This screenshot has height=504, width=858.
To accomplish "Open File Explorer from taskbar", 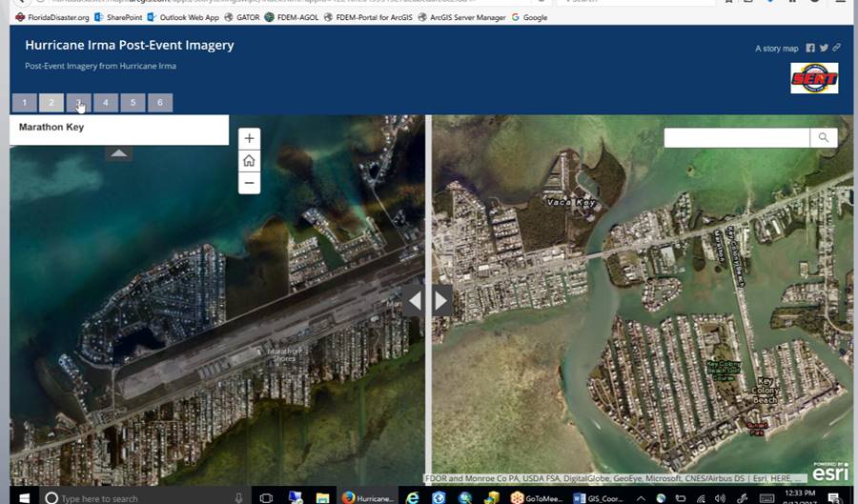I will (x=323, y=497).
